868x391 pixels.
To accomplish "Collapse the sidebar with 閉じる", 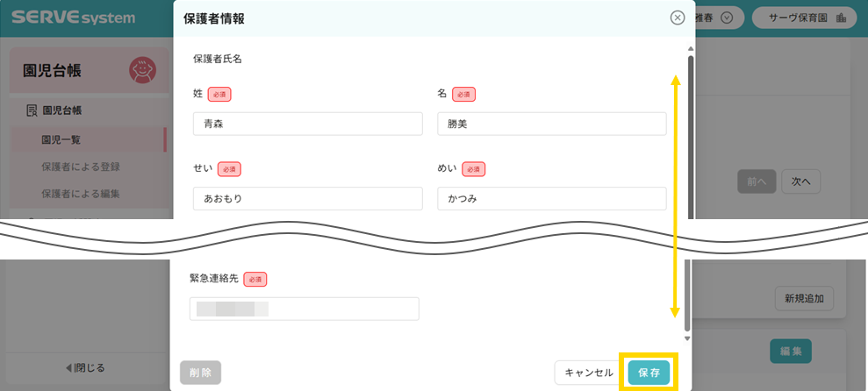I will tap(85, 367).
